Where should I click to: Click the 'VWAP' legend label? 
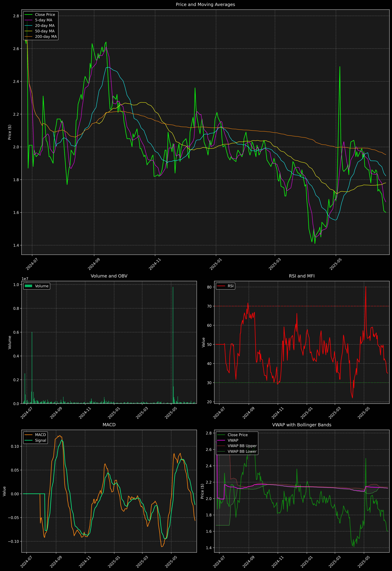(x=233, y=440)
